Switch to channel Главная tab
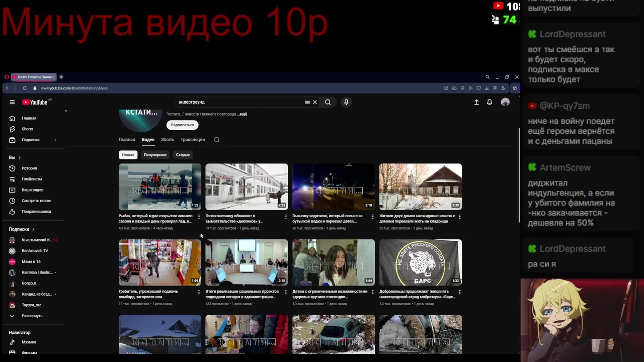Screen dimensions: 644x362 [127, 140]
